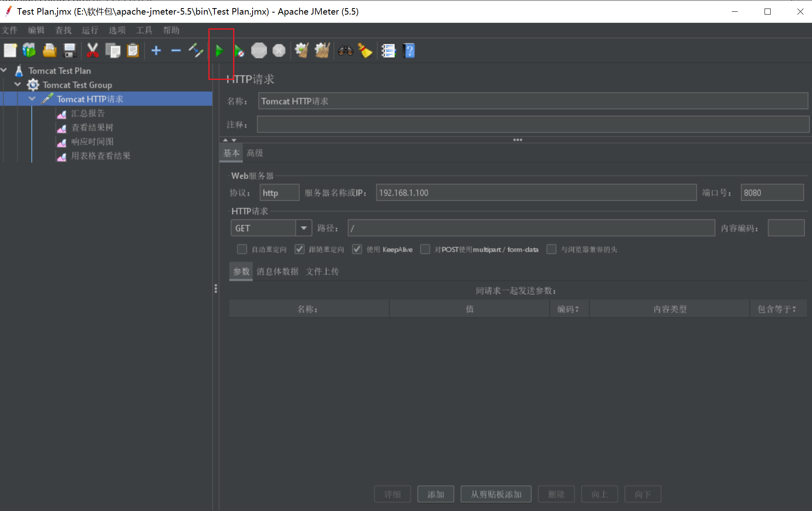Check the 与浏览器兼容的头 checkbox
This screenshot has height=511, width=812.
point(551,249)
